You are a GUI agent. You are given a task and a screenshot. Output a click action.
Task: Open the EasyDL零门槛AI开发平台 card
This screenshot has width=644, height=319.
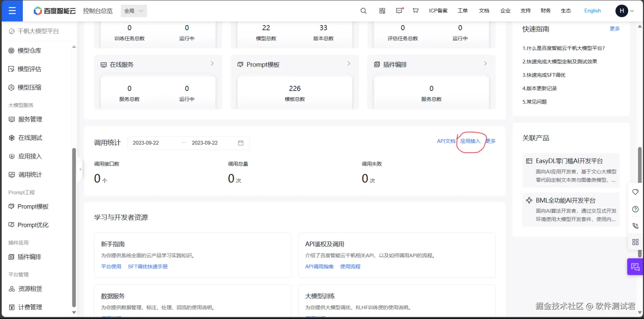tap(571, 170)
